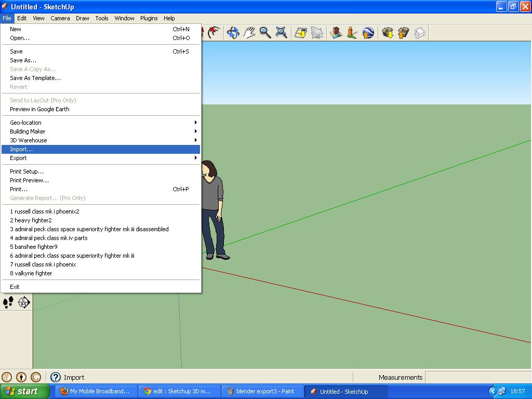Expand the Export submenu
The image size is (532, 399).
(x=101, y=158)
